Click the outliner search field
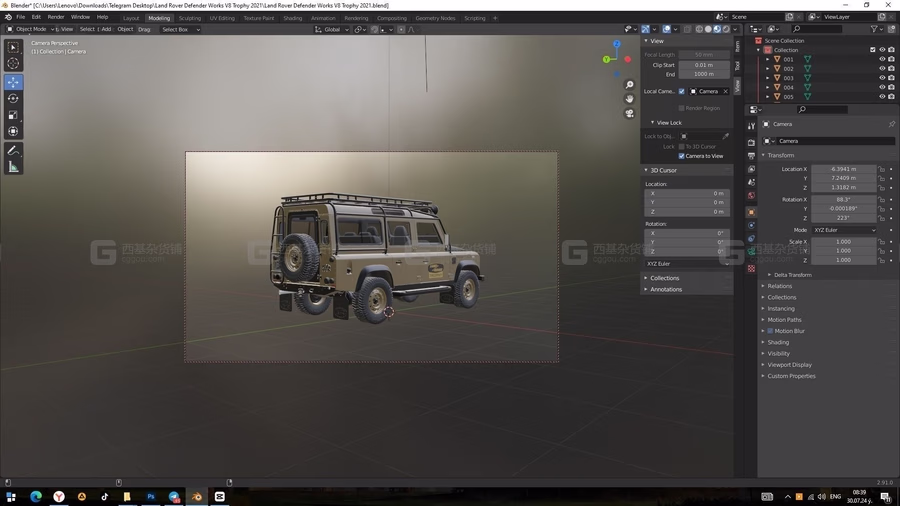900x506 pixels. pos(816,29)
